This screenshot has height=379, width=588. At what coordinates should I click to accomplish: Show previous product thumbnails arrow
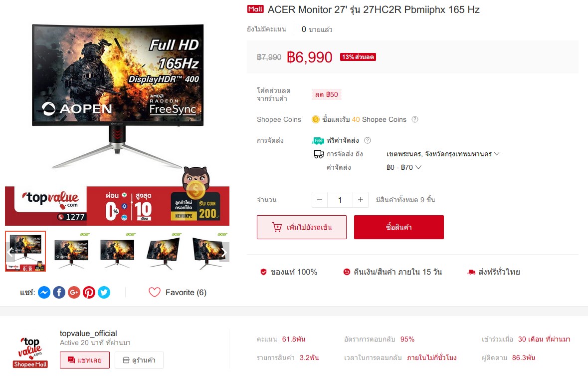click(10, 252)
